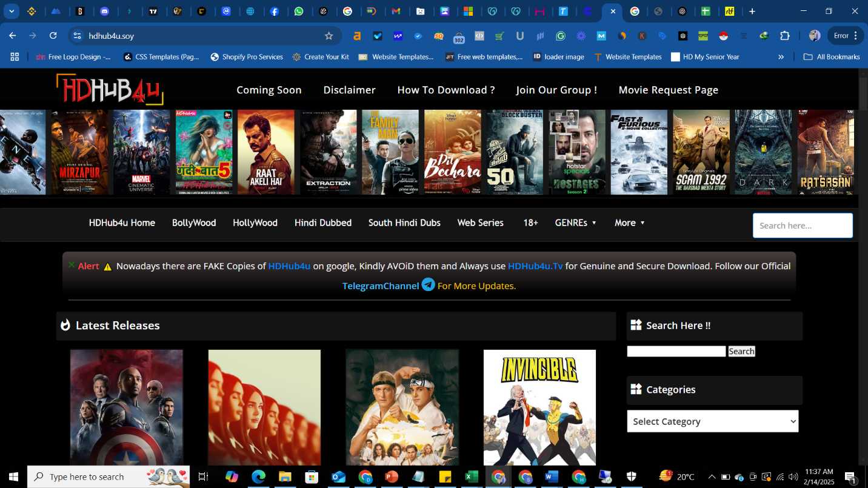Bookmark this page with the star icon
The width and height of the screenshot is (868, 488).
[x=329, y=36]
